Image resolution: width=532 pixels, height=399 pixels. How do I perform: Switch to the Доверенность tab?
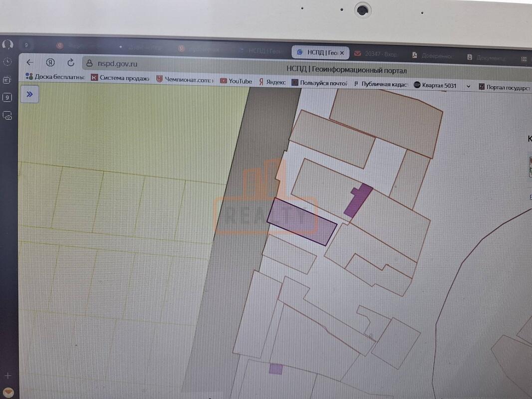[x=433, y=56]
